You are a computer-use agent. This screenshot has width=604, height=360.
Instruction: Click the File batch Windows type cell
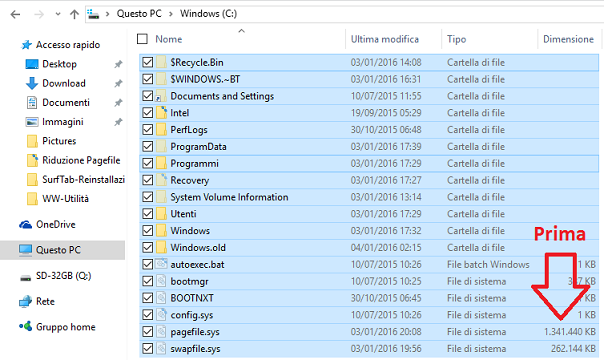tap(488, 265)
